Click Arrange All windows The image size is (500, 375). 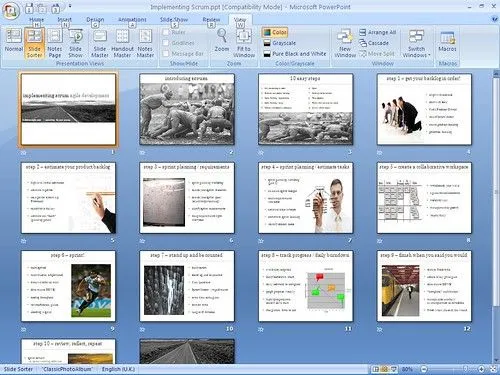click(x=378, y=32)
